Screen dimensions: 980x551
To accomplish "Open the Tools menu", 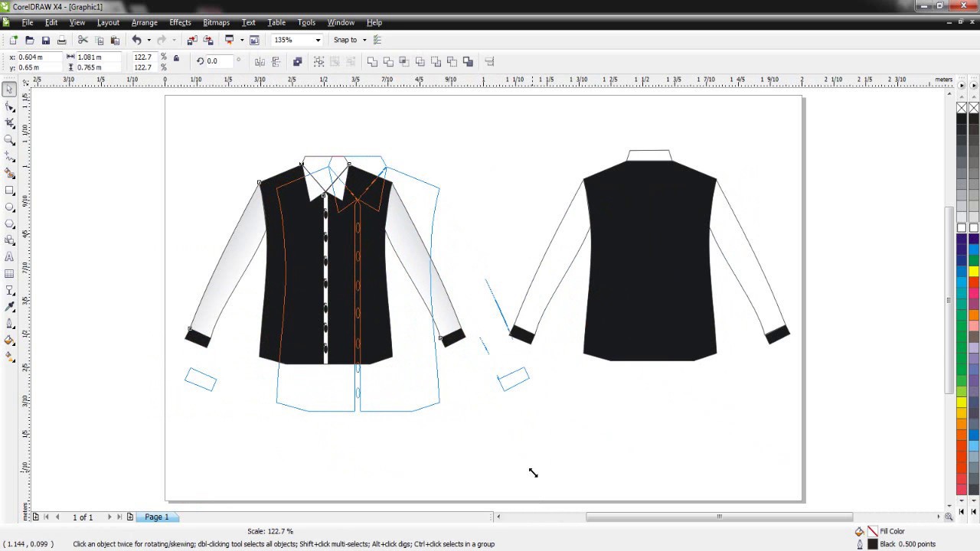I will 306,22.
